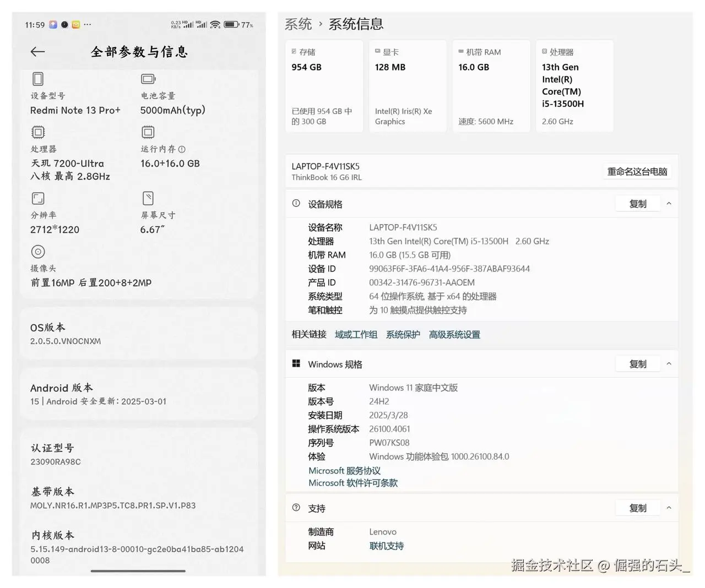The image size is (705, 588).
Task: Tap 2712*1220 resolution value
Action: pos(55,230)
